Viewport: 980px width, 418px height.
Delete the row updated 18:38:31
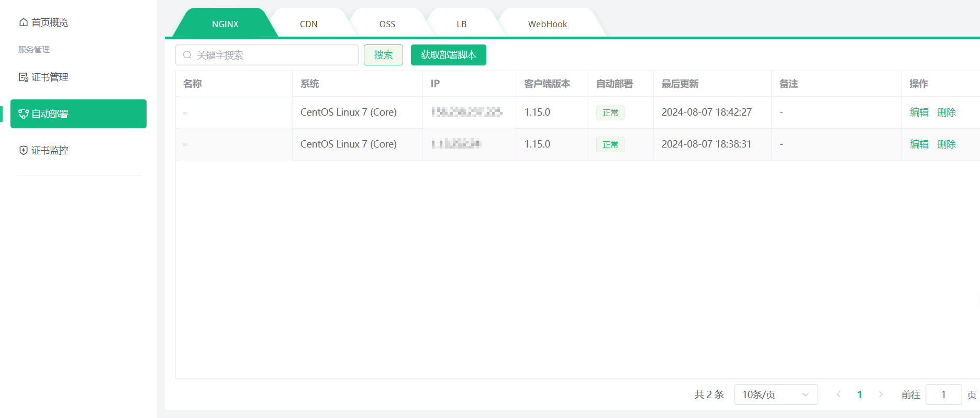[946, 144]
